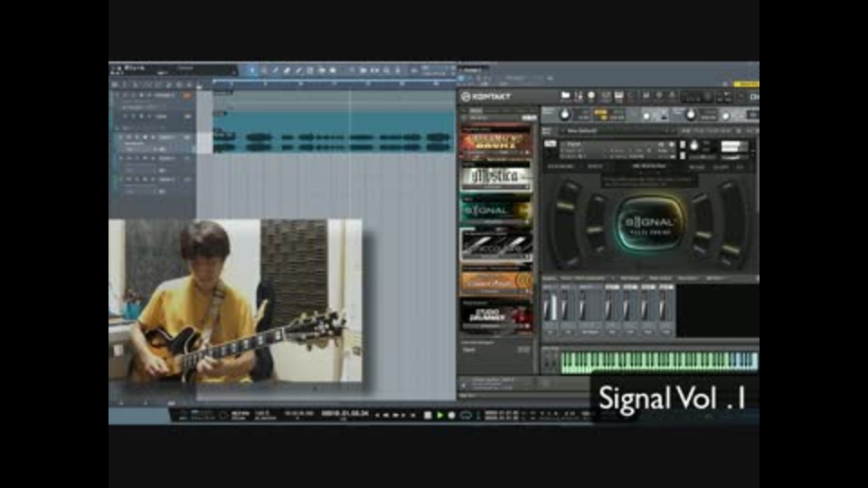This screenshot has width=868, height=488.
Task: Click the green Kontakt virtual keyboard
Action: (659, 361)
